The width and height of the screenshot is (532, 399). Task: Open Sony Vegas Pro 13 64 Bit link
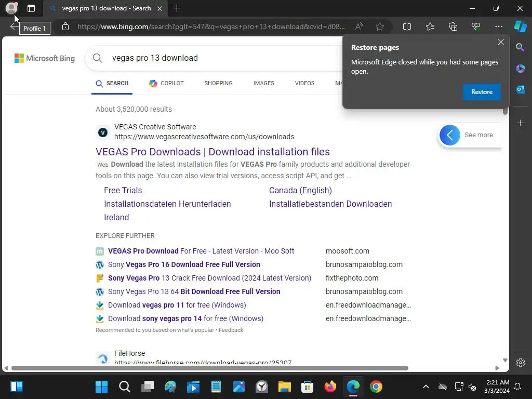[x=194, y=292]
